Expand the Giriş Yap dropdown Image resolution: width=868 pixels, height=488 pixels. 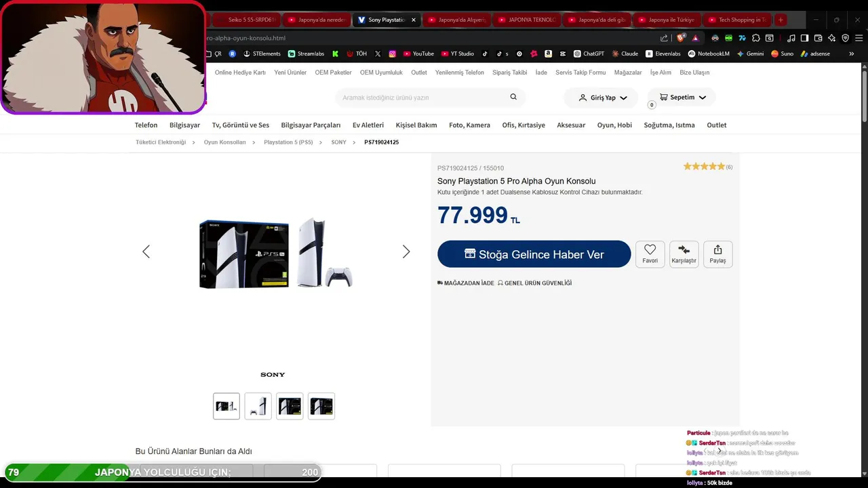(x=601, y=98)
